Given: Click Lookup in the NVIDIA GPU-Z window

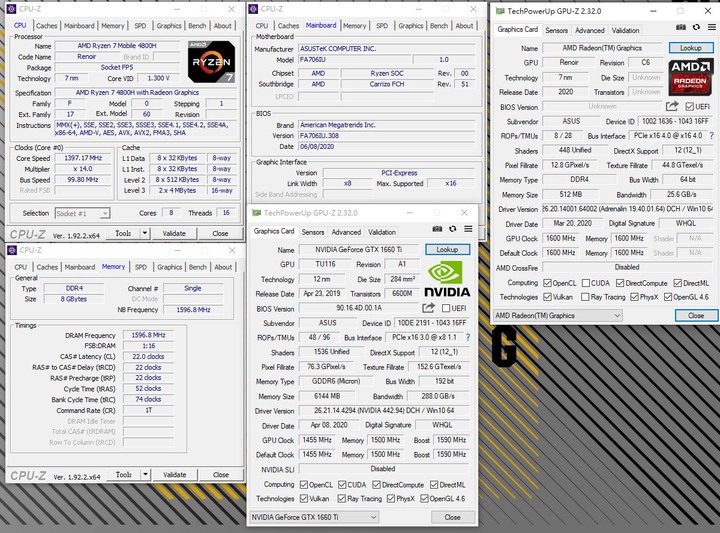Looking at the screenshot, I should [x=447, y=249].
